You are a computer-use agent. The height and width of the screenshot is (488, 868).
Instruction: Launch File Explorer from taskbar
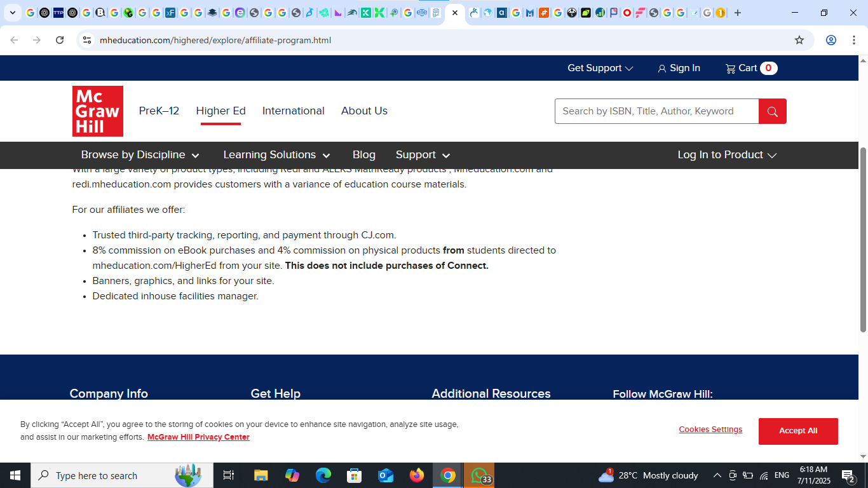click(x=261, y=475)
